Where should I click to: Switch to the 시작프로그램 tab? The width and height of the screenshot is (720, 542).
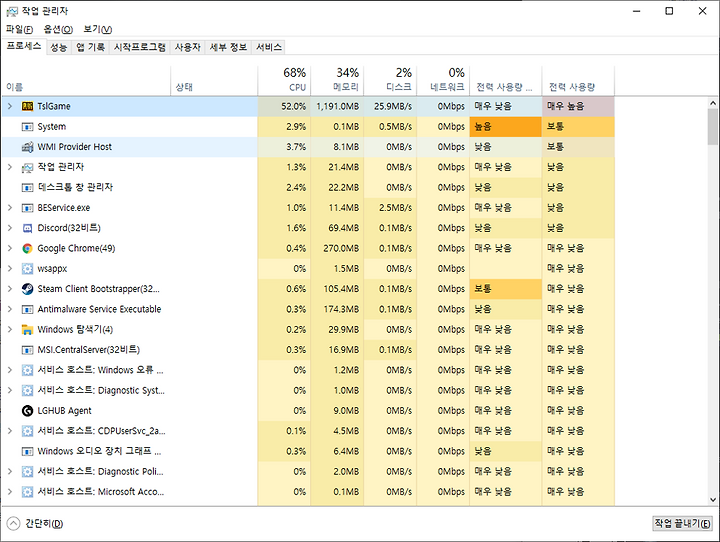(140, 47)
